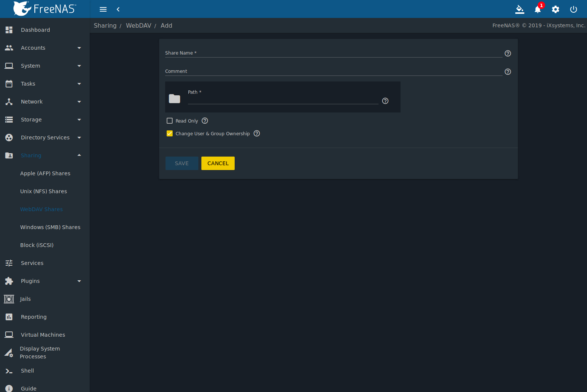
Task: Expand the Directory Services arrow
Action: coord(79,138)
